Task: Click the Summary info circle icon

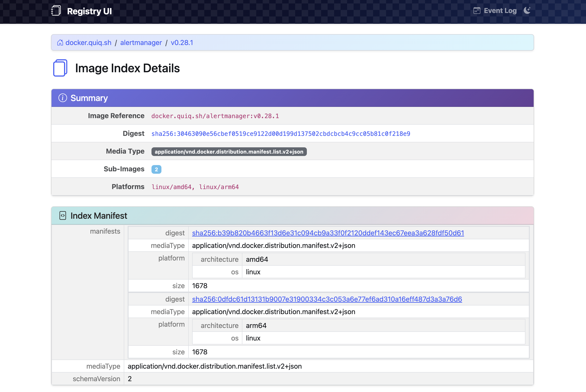Action: pyautogui.click(x=63, y=98)
